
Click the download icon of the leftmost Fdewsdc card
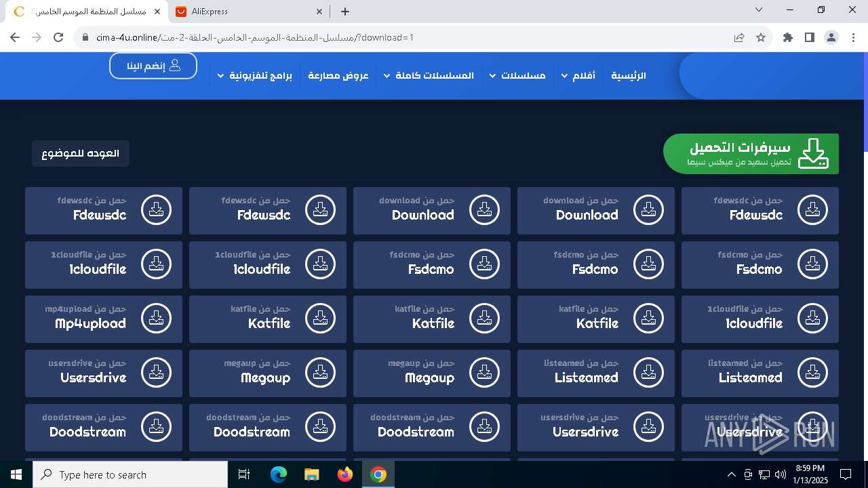point(156,210)
